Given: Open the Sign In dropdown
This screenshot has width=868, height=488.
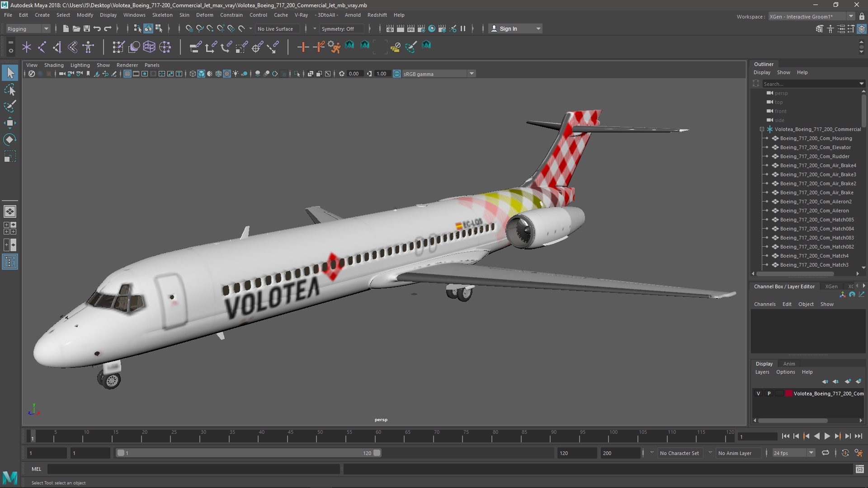Looking at the screenshot, I should (515, 28).
